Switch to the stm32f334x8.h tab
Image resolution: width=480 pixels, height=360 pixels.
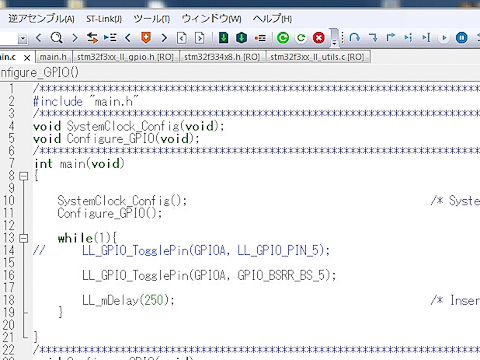[222, 57]
